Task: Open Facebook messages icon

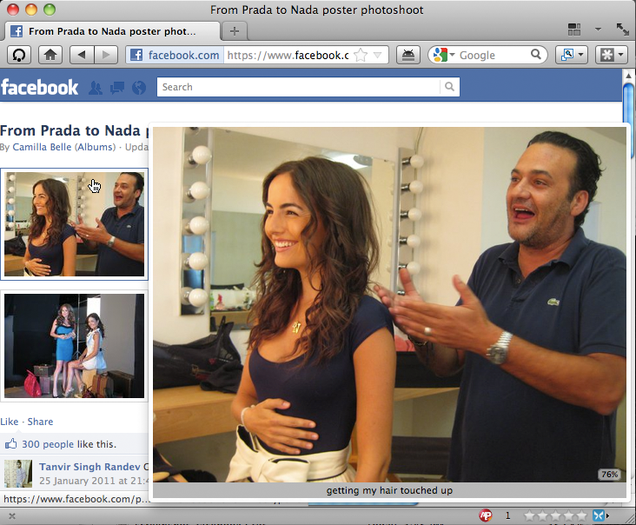Action: coord(117,87)
